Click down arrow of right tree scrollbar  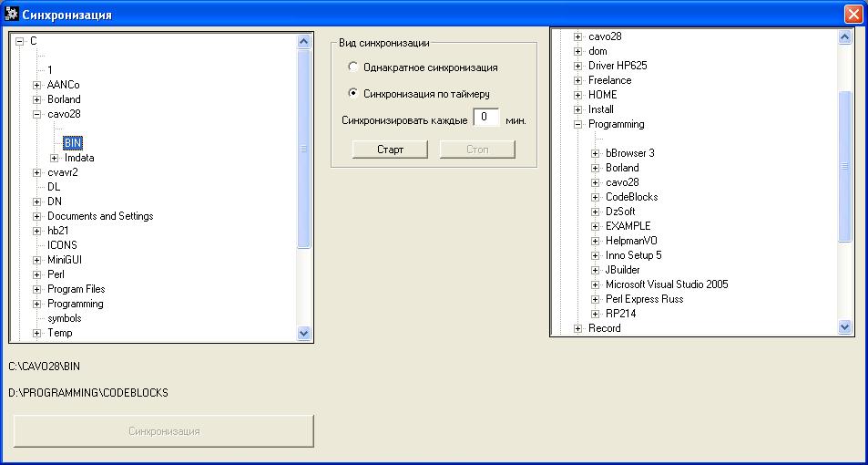[844, 327]
